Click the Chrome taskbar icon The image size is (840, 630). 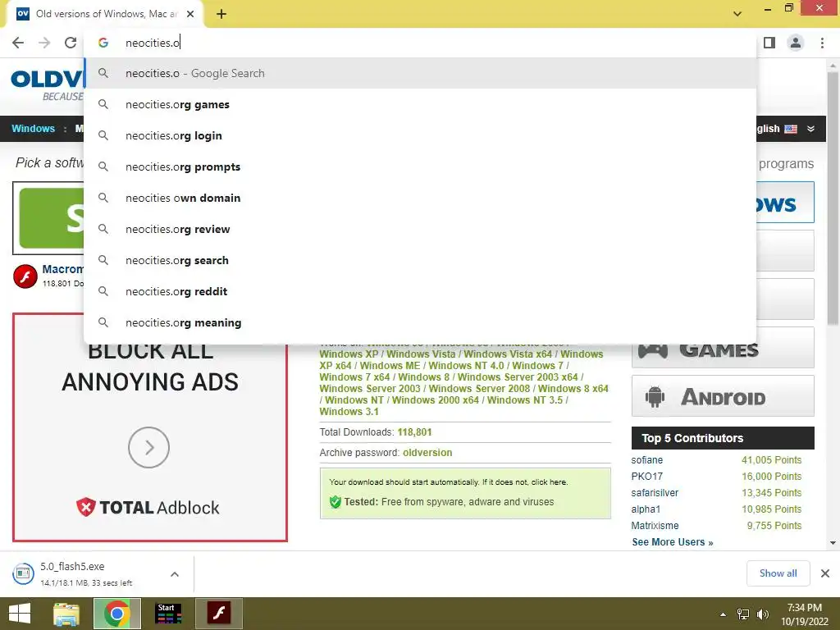point(117,614)
